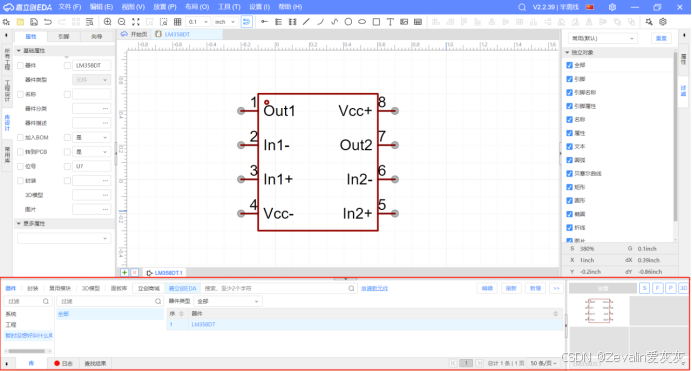
Task: Click the zoom out magnifier icon
Action: pos(122,22)
